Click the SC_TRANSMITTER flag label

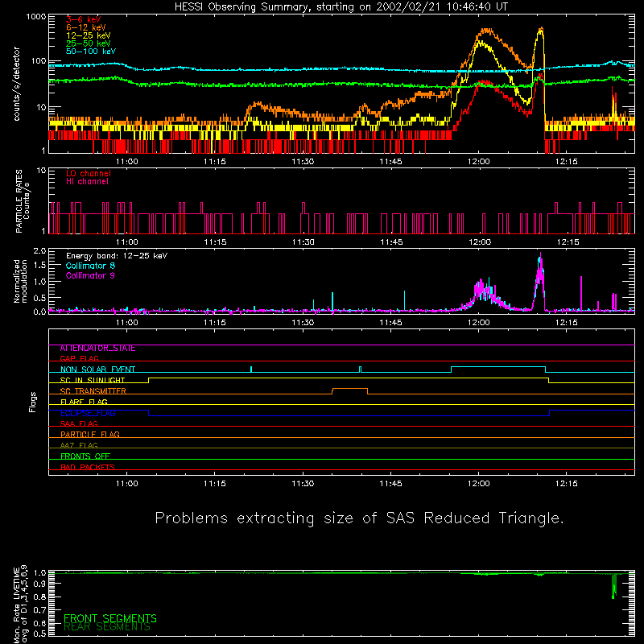93,391
